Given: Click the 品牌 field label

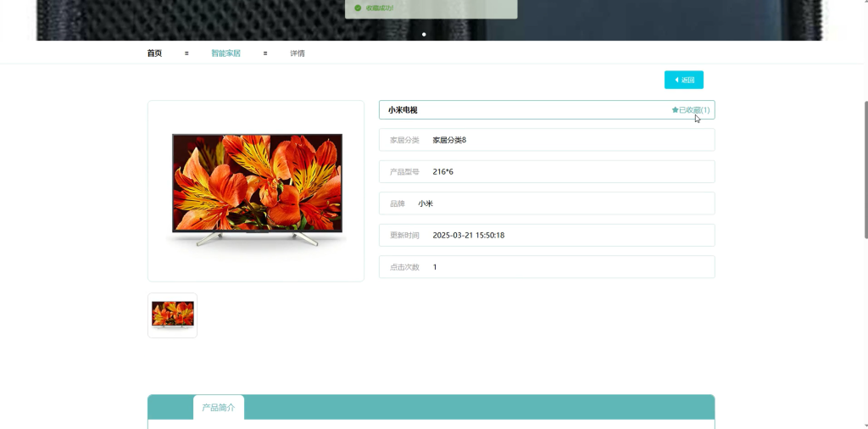Looking at the screenshot, I should (398, 203).
